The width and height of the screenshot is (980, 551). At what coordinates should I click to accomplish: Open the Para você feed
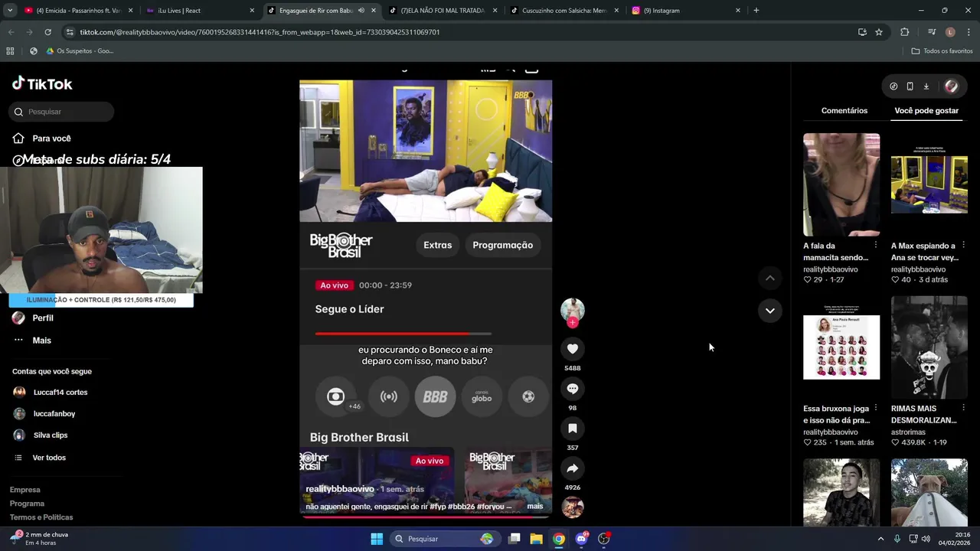(x=51, y=139)
